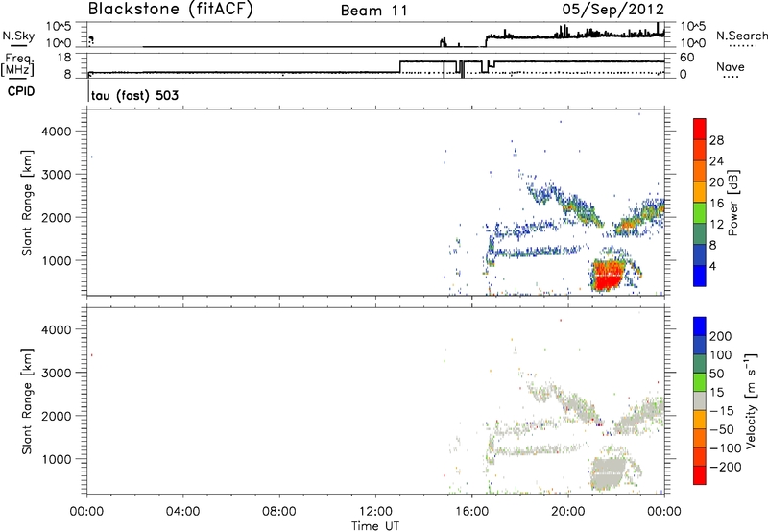
Task: Click the '16' power colorbar tick
Action: [x=716, y=204]
